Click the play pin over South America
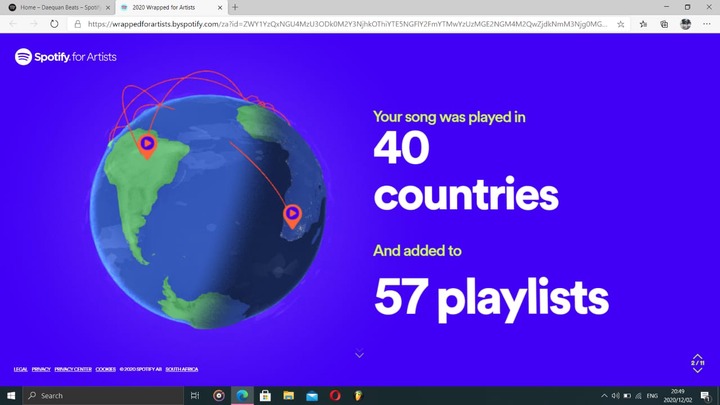Screen dimensions: 720x405 147,146
